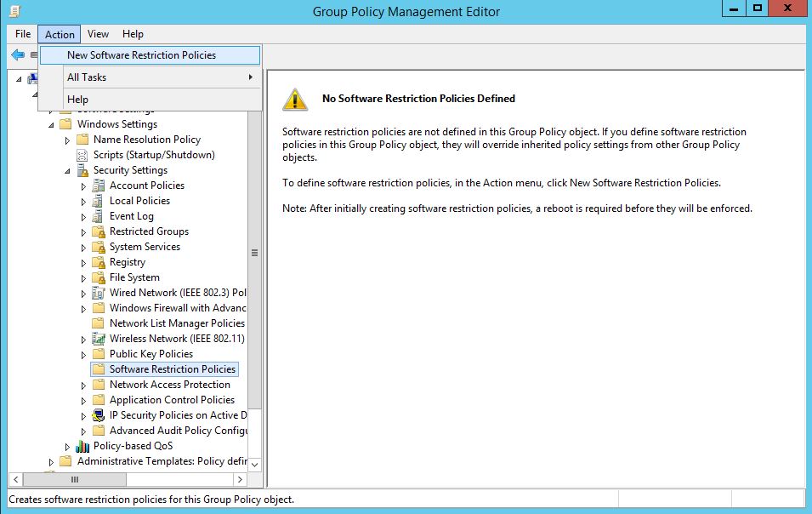Click the horizontal scrollbar thumb
Screen dimensions: 812x514
pyautogui.click(x=75, y=480)
